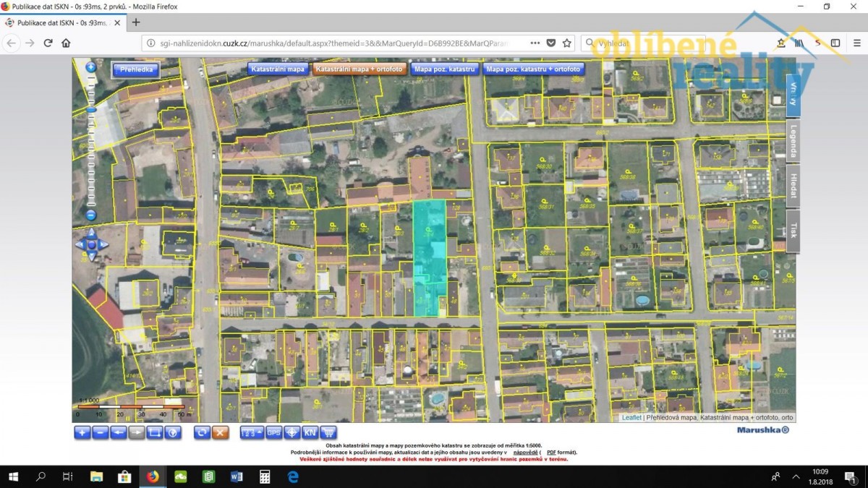868x488 pixels.
Task: Expand the Firefox hamburger menu
Action: [x=855, y=43]
